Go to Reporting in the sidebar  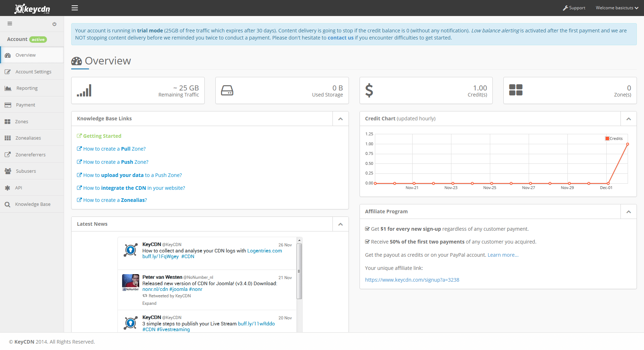coord(27,88)
